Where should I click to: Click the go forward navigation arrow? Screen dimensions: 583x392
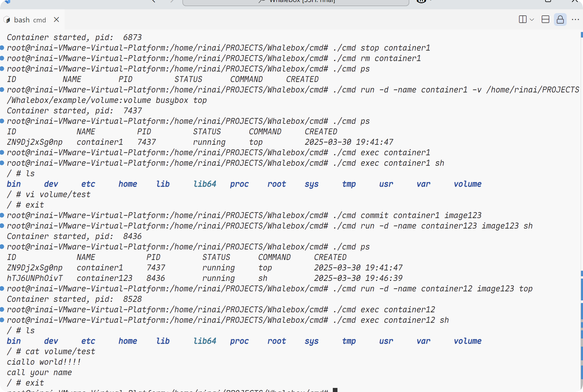pos(172,1)
